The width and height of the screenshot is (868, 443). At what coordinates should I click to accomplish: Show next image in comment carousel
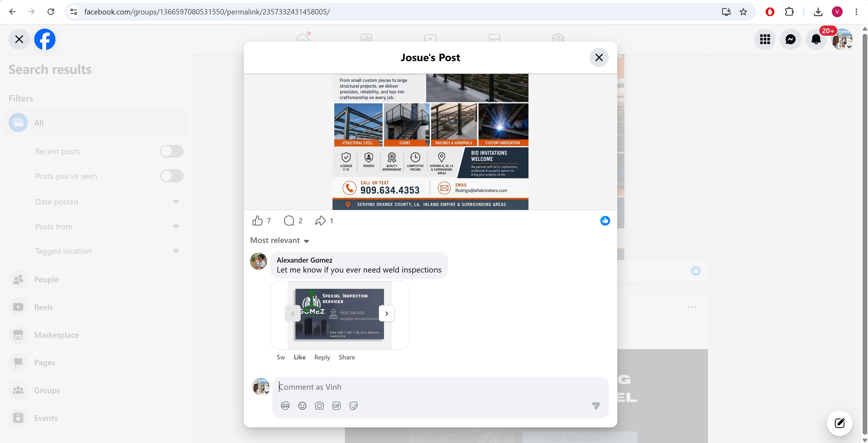pyautogui.click(x=387, y=313)
